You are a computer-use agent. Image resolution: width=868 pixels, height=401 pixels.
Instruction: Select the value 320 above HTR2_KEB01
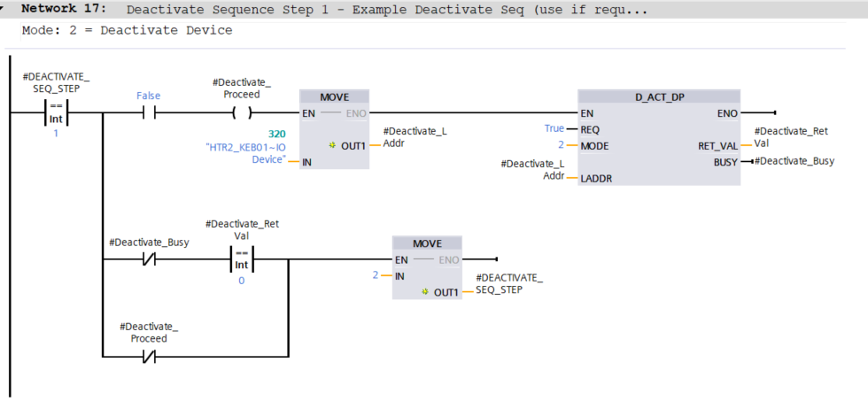(276, 134)
